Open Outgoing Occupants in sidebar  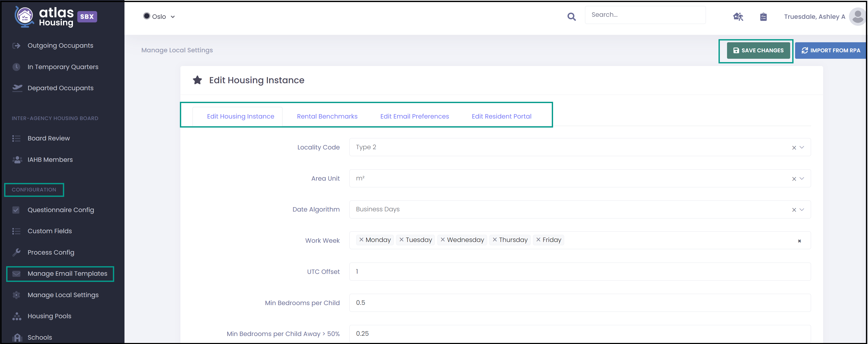coord(60,46)
